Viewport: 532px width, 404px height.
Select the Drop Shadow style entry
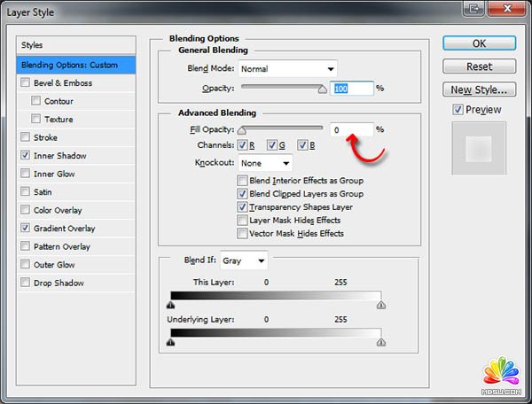point(59,284)
